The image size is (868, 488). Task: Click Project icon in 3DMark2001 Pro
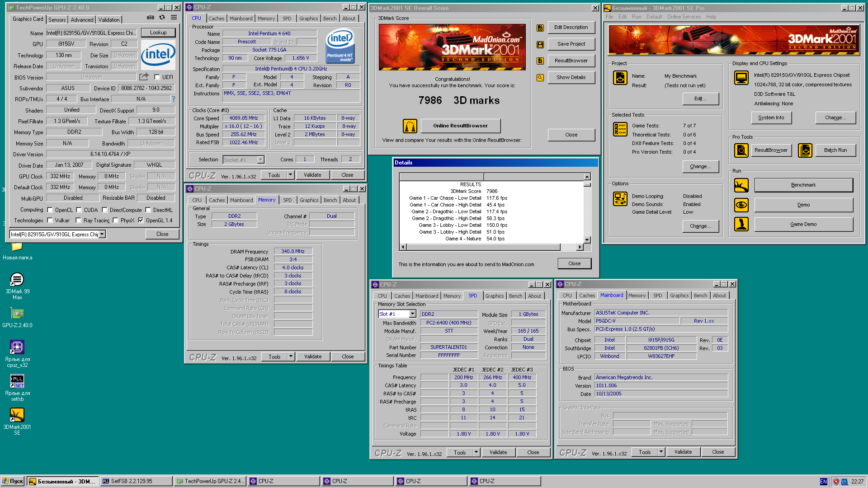point(620,78)
